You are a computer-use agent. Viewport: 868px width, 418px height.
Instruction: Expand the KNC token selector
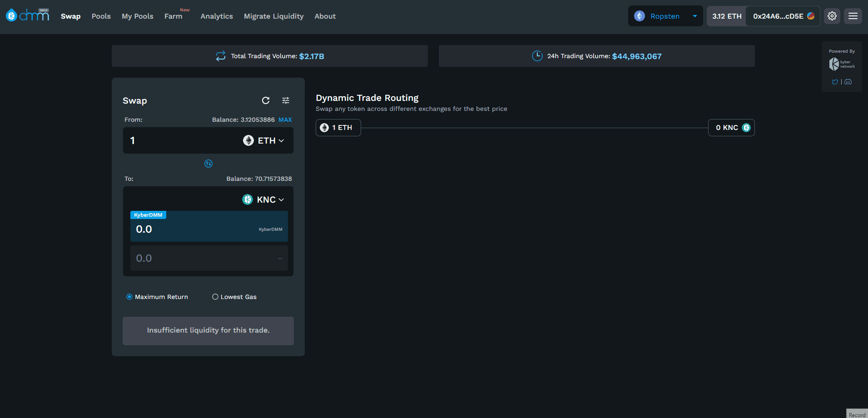click(263, 199)
